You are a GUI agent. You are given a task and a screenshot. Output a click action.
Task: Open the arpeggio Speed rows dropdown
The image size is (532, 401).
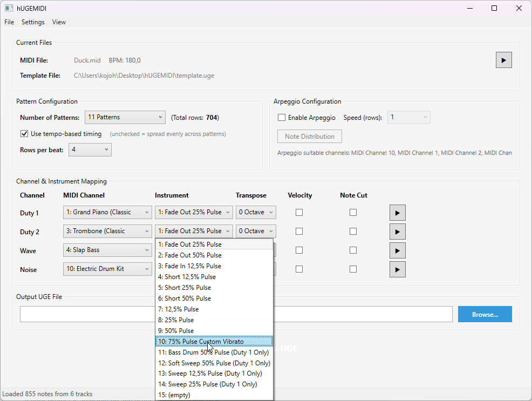(409, 117)
